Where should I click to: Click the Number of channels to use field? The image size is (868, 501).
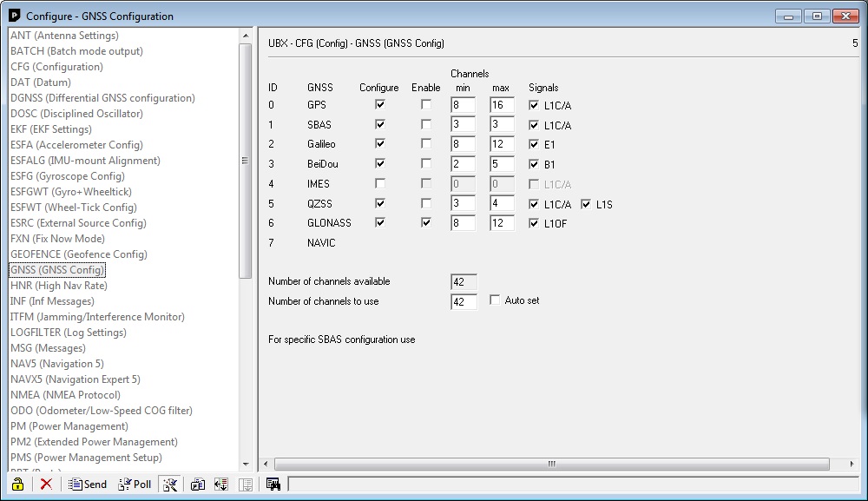point(463,302)
